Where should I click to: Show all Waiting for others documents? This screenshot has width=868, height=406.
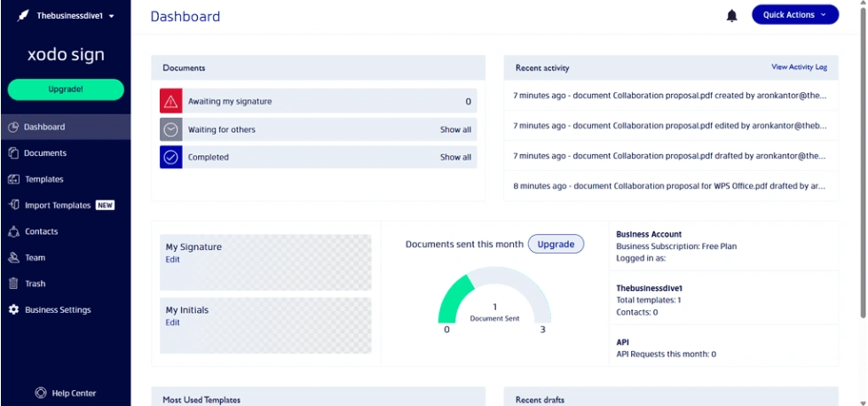(x=455, y=129)
